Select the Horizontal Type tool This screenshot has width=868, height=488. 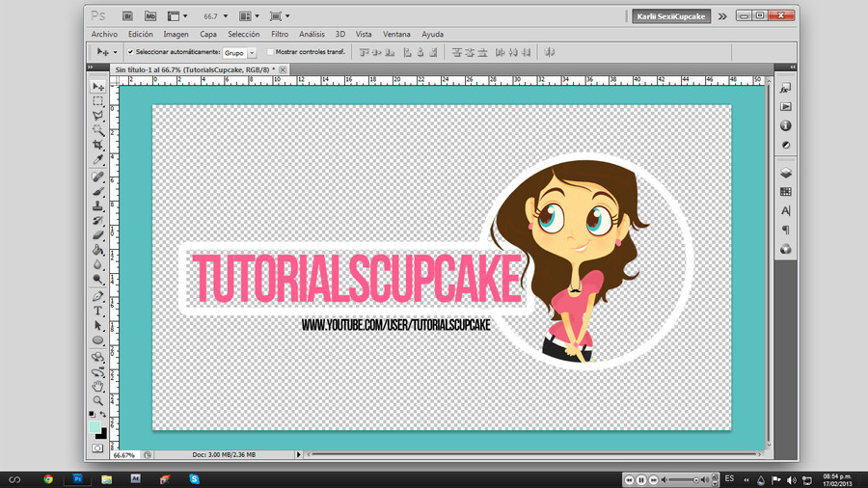pyautogui.click(x=98, y=311)
